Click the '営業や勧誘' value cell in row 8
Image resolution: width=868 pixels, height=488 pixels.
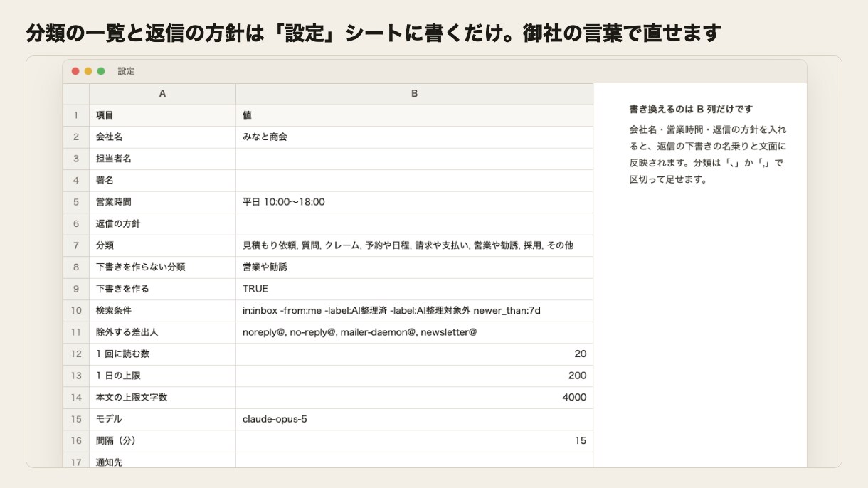414,267
